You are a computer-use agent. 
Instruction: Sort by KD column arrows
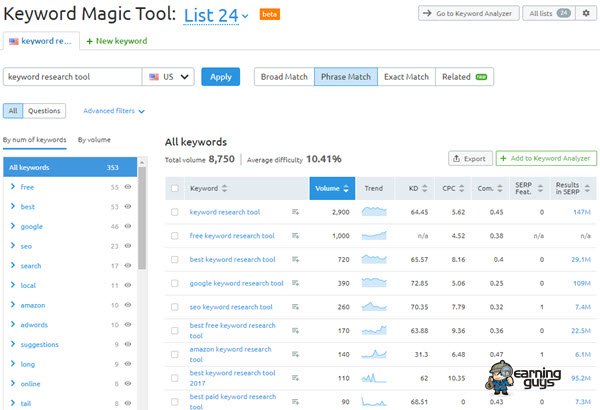[424, 188]
